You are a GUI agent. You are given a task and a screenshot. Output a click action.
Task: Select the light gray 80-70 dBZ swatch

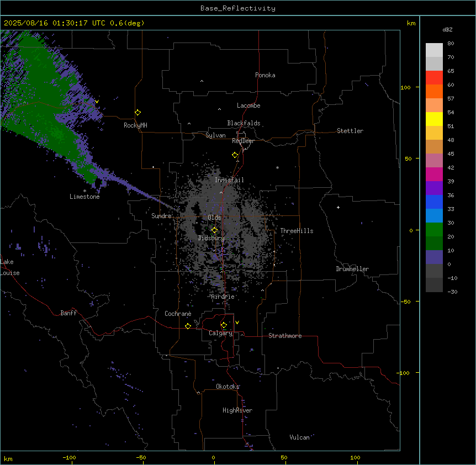(x=434, y=50)
